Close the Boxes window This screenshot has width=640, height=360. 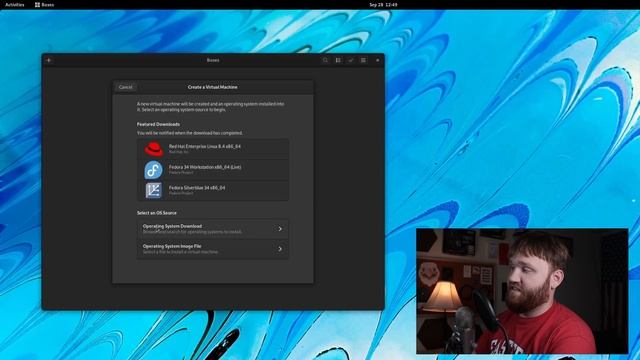pyautogui.click(x=378, y=60)
